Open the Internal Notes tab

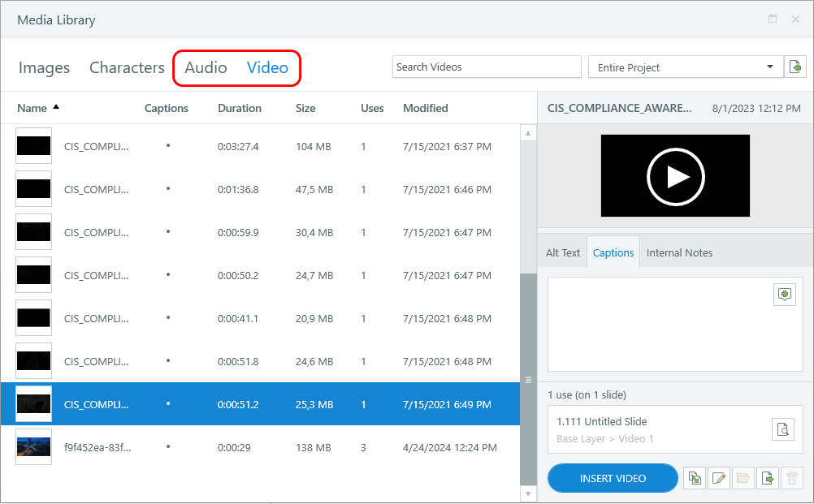pyautogui.click(x=679, y=252)
